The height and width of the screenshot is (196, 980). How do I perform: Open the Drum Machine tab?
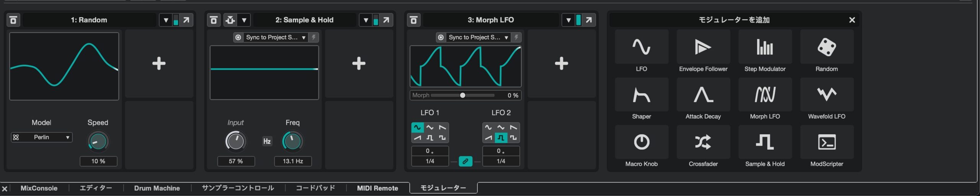tap(157, 188)
